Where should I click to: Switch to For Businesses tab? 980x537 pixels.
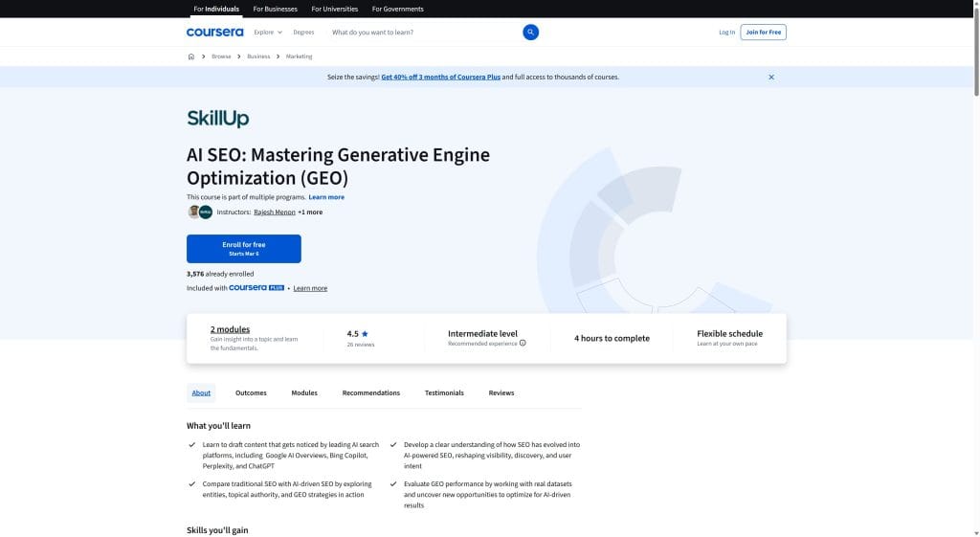click(x=275, y=9)
